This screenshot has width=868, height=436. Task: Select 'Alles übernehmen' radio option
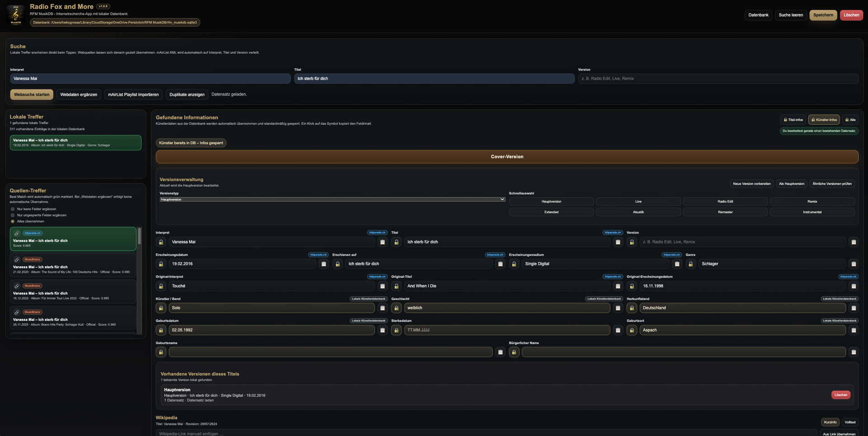click(13, 221)
